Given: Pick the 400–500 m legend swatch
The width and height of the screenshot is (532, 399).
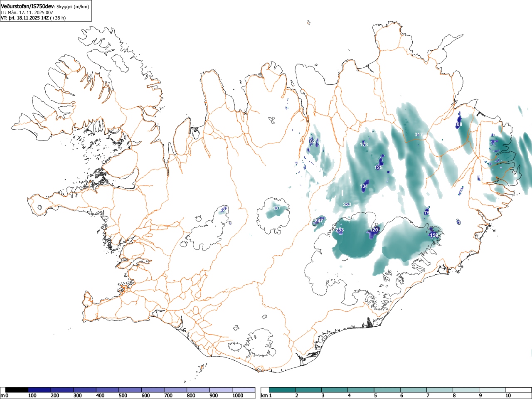Looking at the screenshot, I should 108,390.
